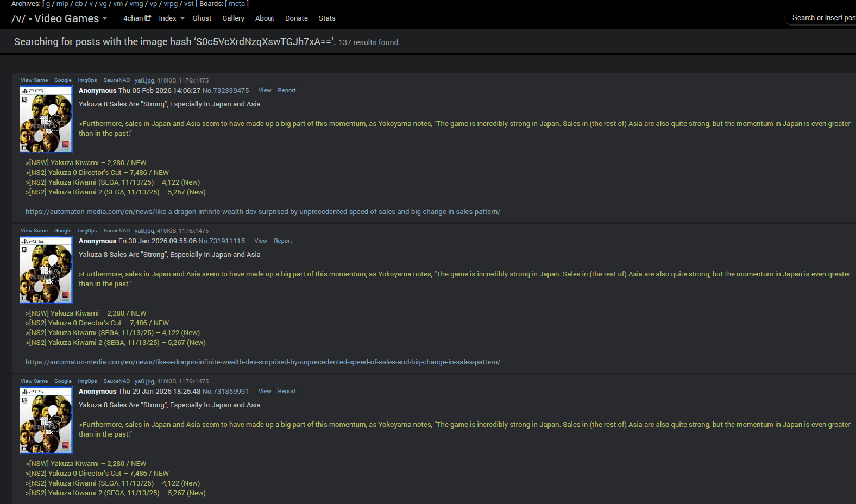Go to the vmg archive

point(136,4)
